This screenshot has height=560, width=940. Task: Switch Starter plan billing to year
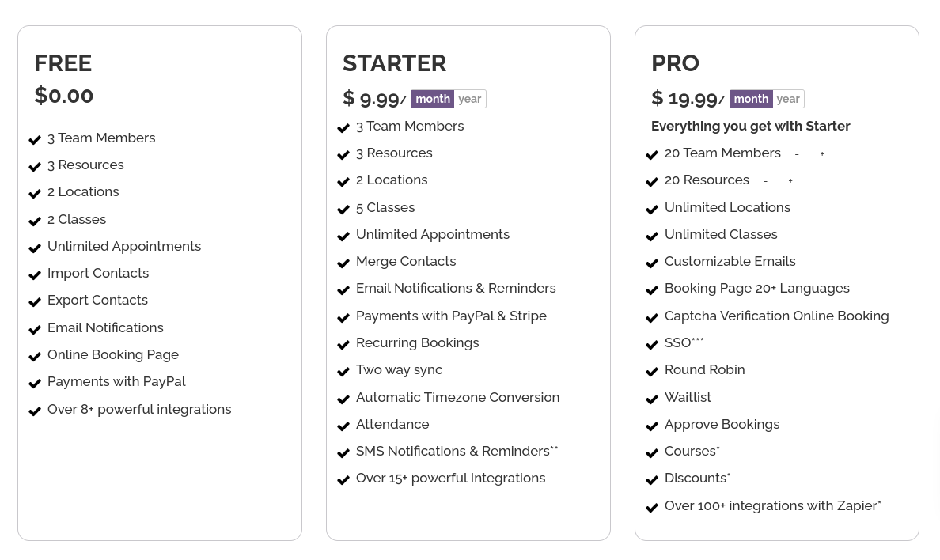470,99
